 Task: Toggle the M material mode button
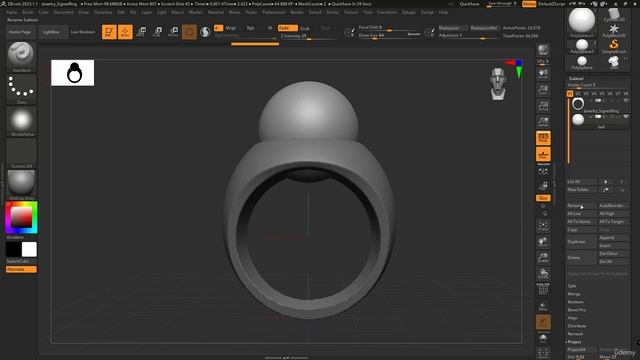270,28
